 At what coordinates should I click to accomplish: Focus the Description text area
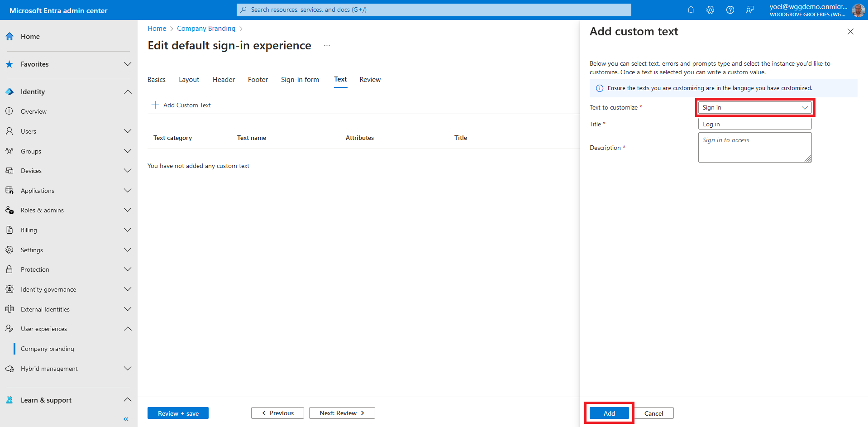click(754, 148)
